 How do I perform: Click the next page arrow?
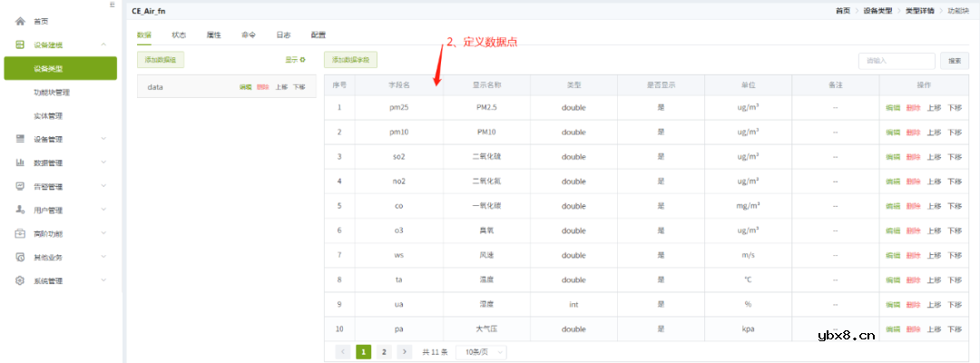point(405,352)
